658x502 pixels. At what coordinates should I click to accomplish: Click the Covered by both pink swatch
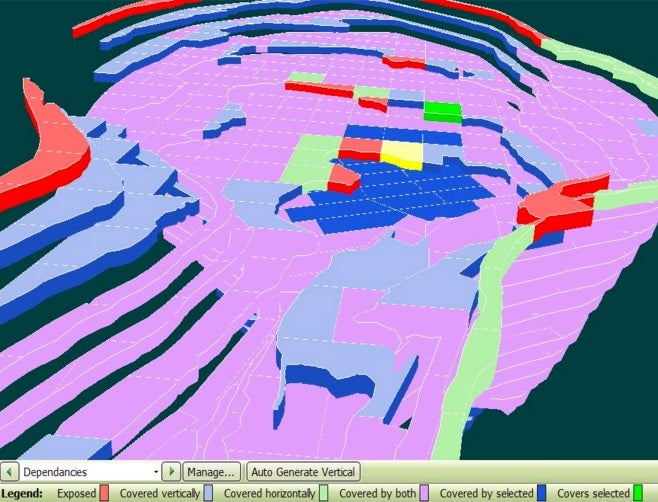pyautogui.click(x=424, y=493)
